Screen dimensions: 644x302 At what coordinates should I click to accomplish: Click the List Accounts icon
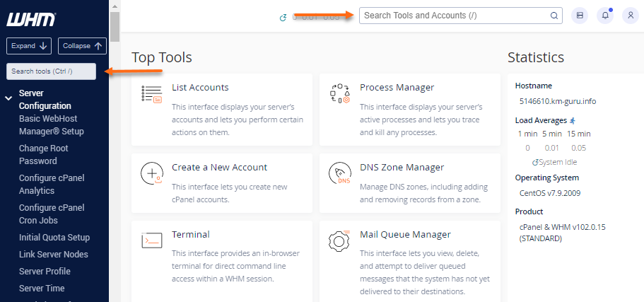(152, 95)
